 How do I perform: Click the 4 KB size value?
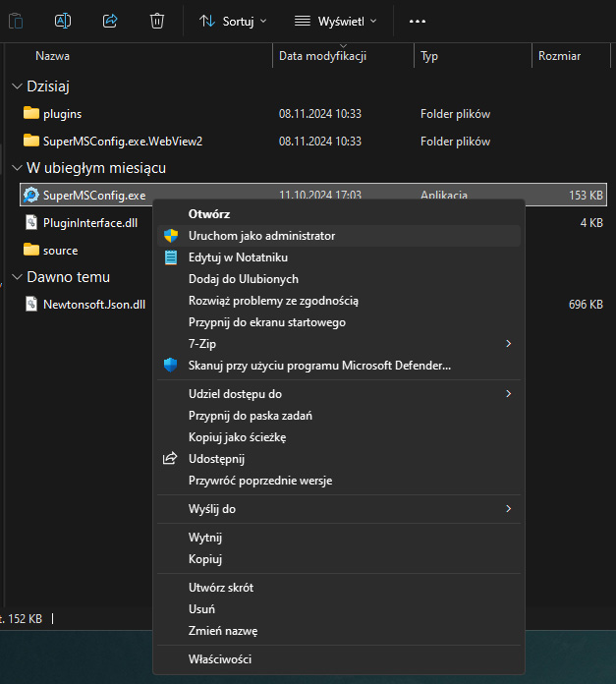coord(591,223)
